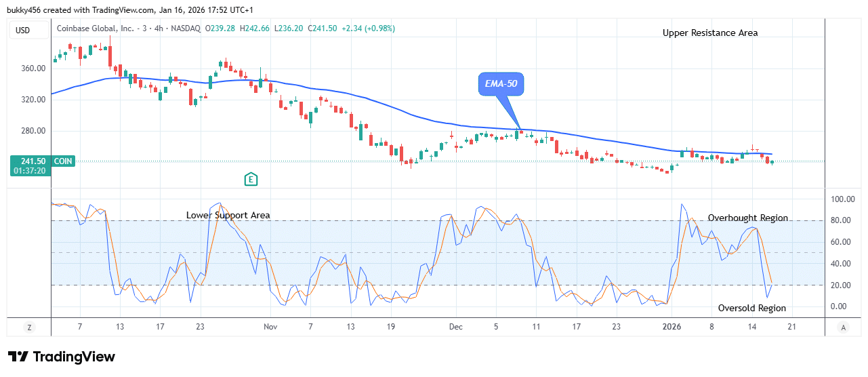This screenshot has width=868, height=377.
Task: Click the earnings 'E' marker icon
Action: pyautogui.click(x=251, y=179)
